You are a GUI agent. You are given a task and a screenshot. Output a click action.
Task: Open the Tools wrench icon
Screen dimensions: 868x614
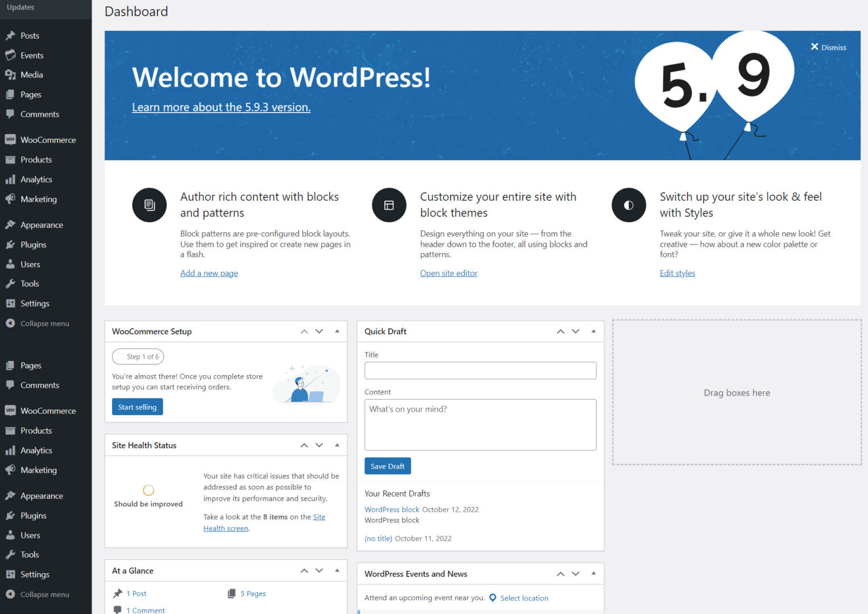click(x=11, y=283)
